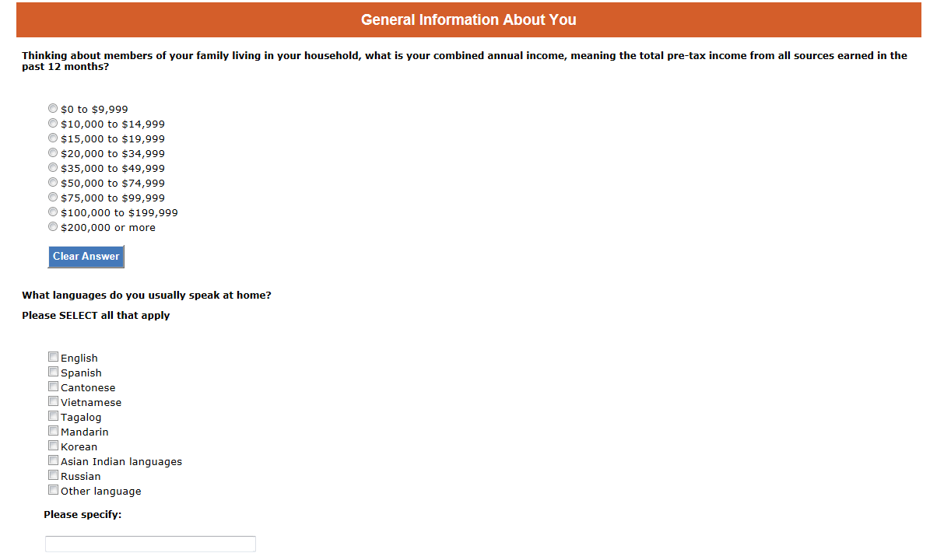Select the Tagalog checkbox
This screenshot has width=951, height=560.
(x=54, y=416)
